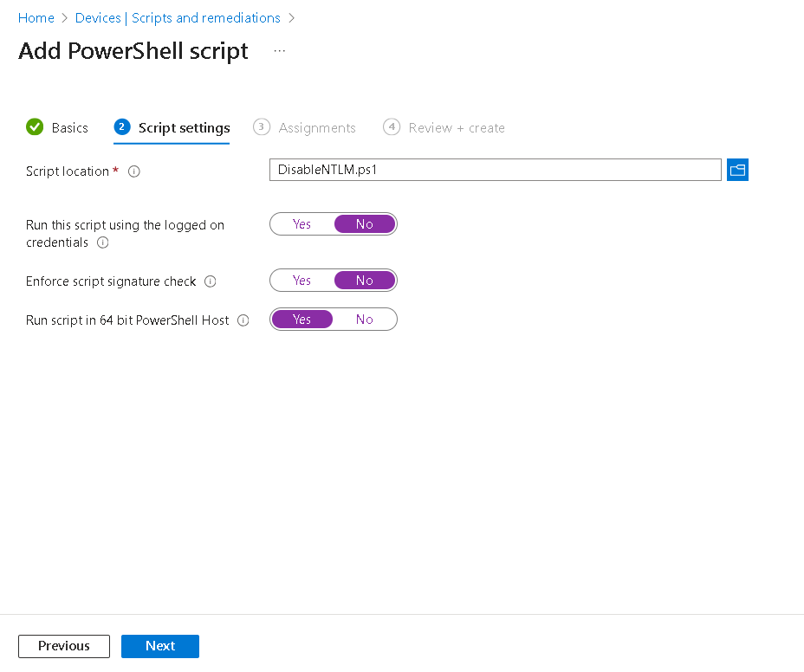
Task: Click the logged on credentials label text
Action: click(125, 234)
